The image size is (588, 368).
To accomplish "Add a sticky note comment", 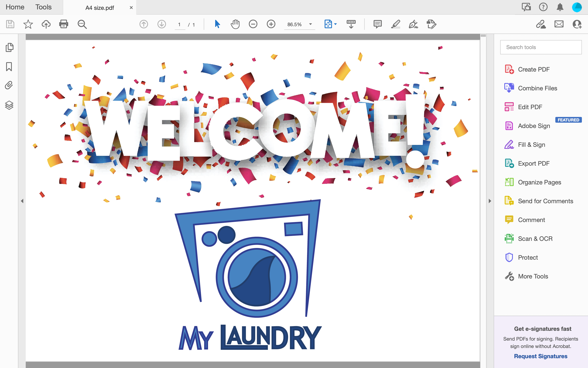I will tap(378, 24).
